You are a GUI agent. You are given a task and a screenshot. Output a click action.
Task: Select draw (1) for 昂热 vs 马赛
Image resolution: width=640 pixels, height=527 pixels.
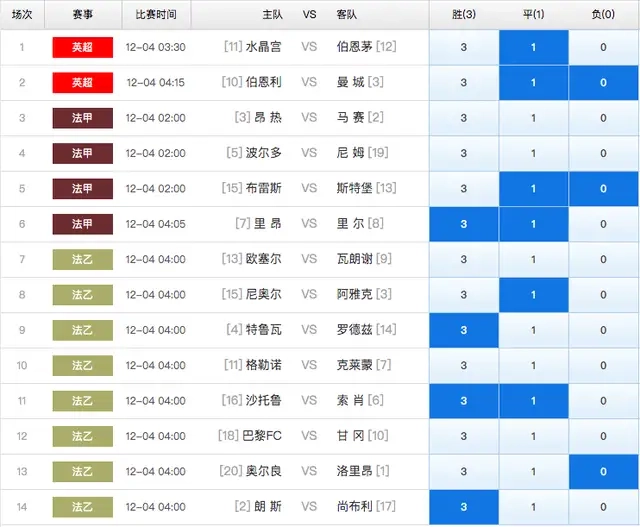[533, 118]
